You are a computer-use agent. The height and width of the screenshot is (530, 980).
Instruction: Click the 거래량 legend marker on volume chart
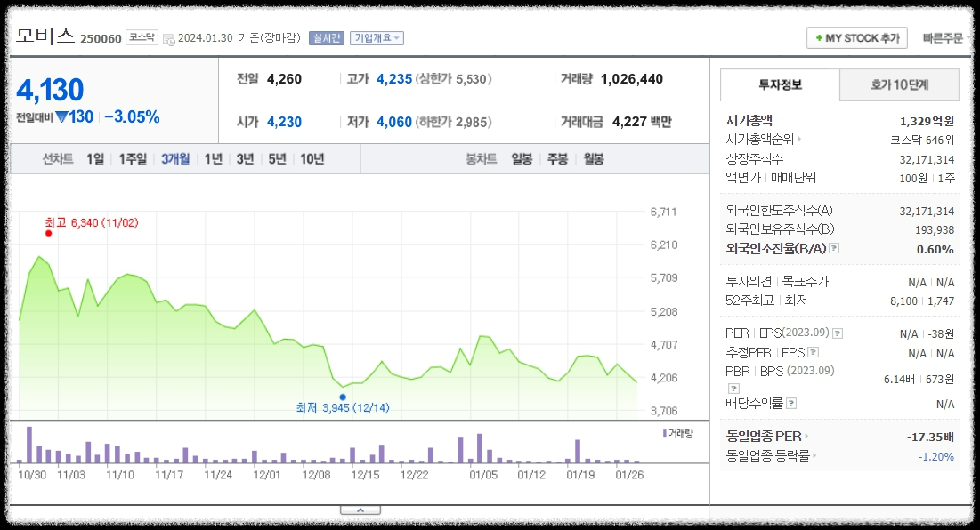664,432
